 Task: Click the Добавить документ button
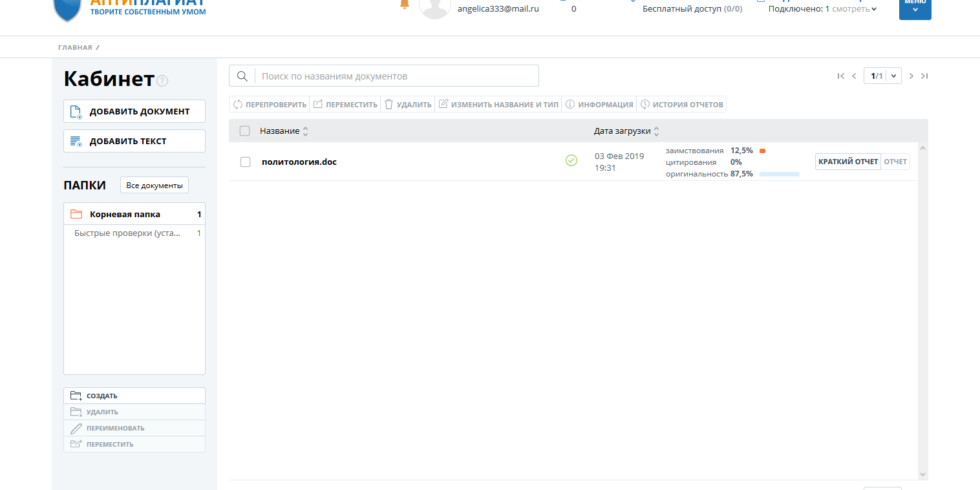click(x=134, y=111)
